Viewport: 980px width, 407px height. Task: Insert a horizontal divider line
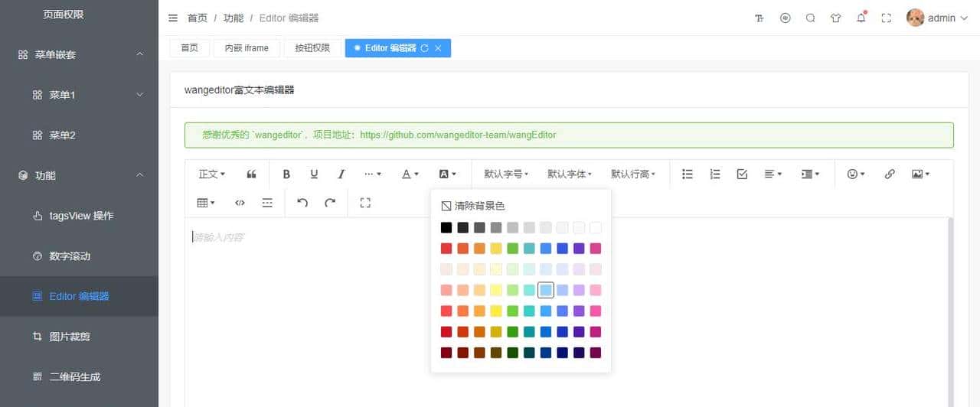point(267,203)
